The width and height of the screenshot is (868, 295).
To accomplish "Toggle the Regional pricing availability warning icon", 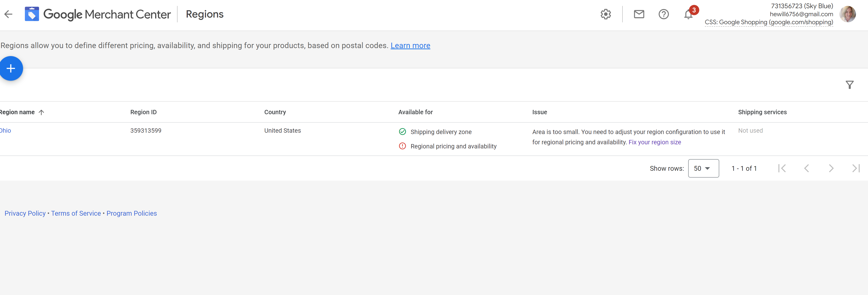I will coord(403,146).
